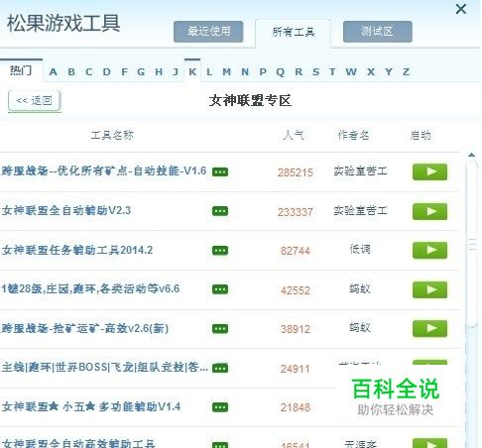Click popularity value 24911
Image resolution: width=482 pixels, height=448 pixels.
296,369
